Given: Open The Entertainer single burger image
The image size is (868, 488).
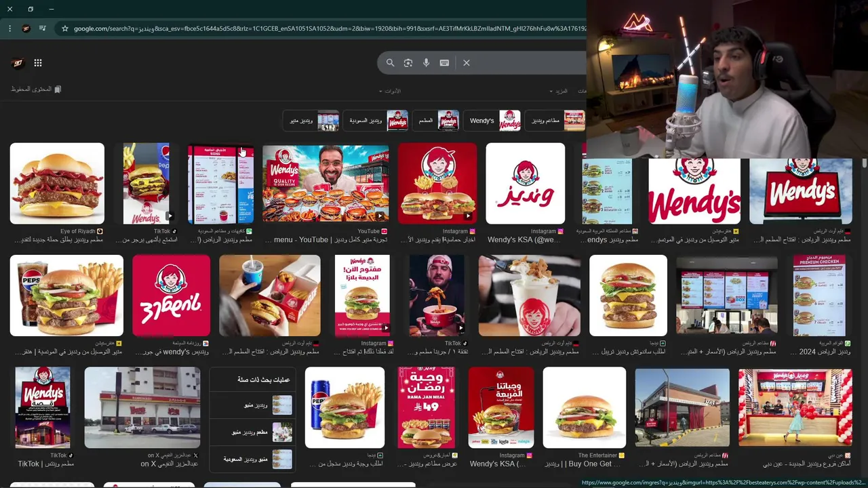Looking at the screenshot, I should click(585, 408).
